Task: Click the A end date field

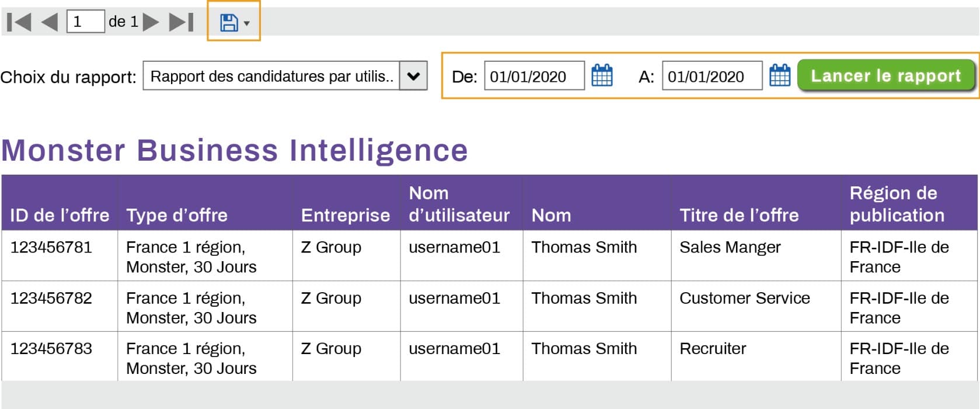Action: [712, 76]
